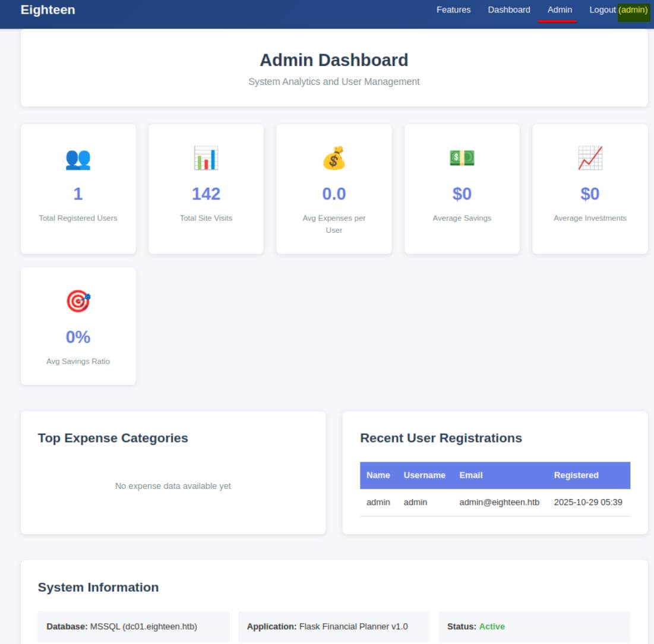Click the money bag expenses icon

click(334, 158)
